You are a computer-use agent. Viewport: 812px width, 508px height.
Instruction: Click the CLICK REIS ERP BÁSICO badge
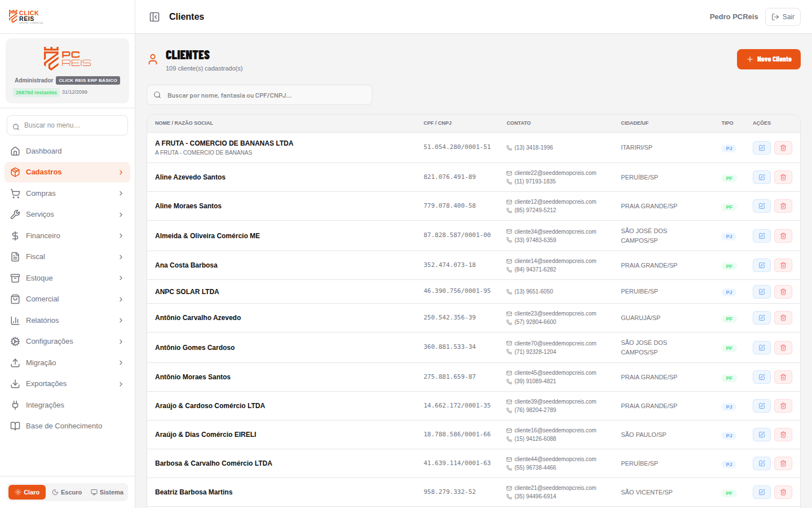pos(88,80)
